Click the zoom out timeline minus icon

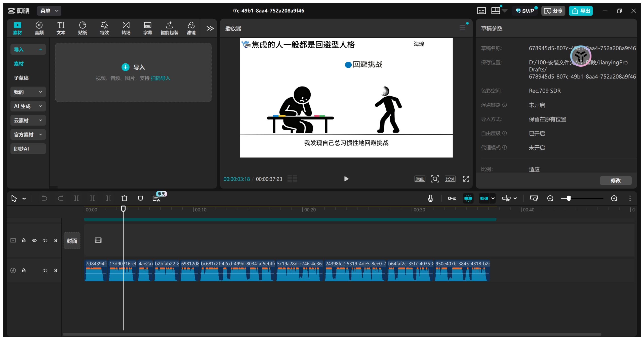tap(550, 198)
